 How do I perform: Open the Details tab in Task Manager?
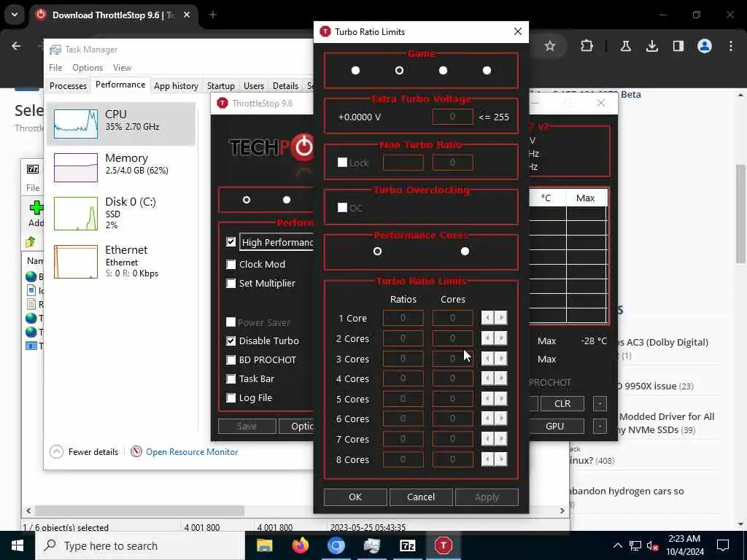pyautogui.click(x=285, y=86)
